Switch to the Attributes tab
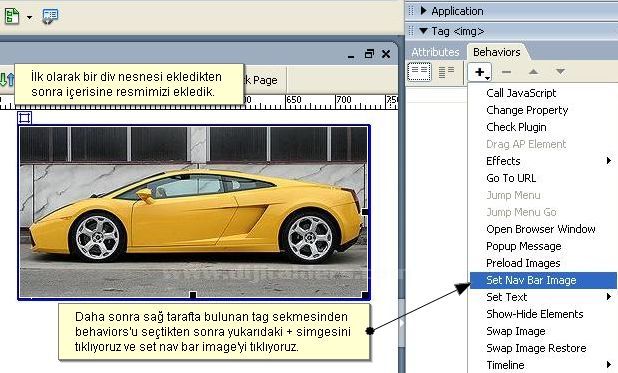 point(436,52)
